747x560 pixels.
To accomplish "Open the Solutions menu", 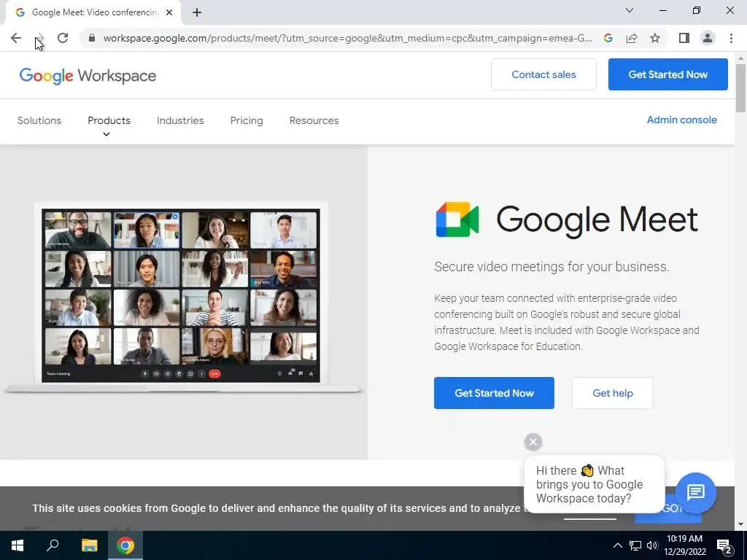I will tap(39, 120).
